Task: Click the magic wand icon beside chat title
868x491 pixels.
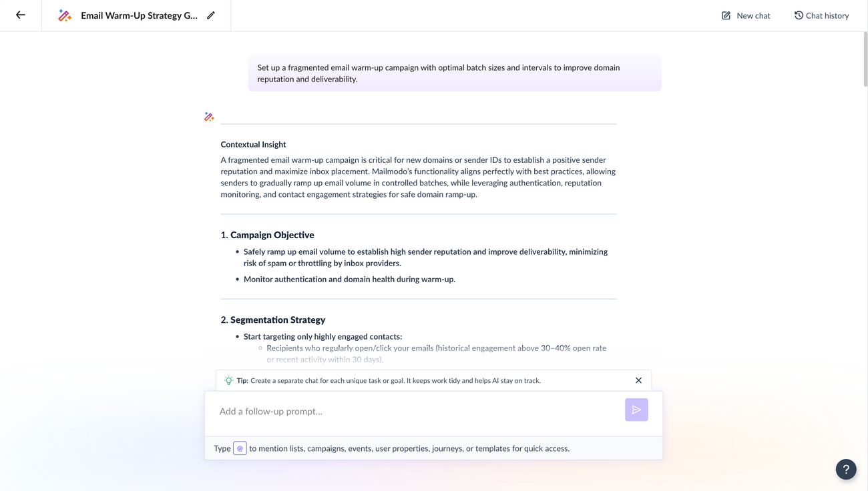Action: [x=64, y=15]
